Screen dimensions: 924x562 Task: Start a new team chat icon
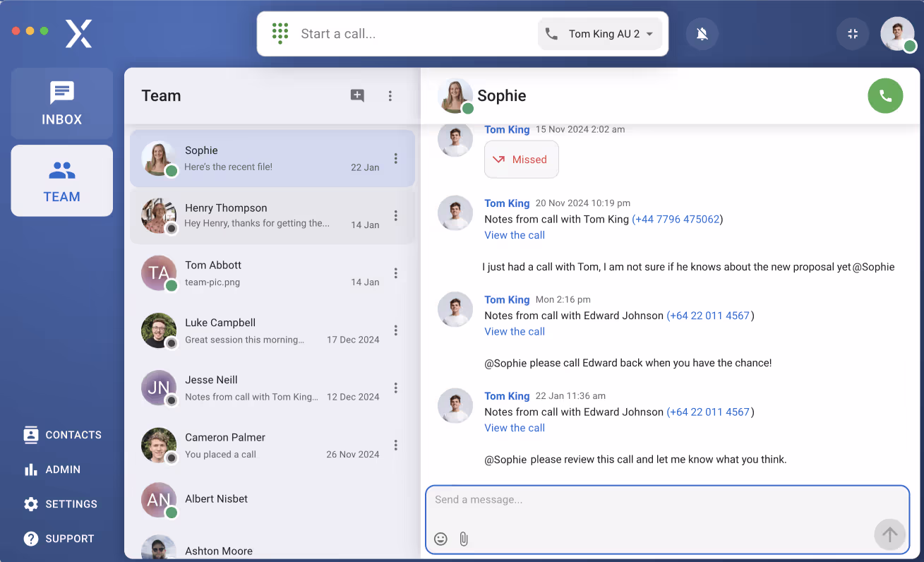(357, 96)
